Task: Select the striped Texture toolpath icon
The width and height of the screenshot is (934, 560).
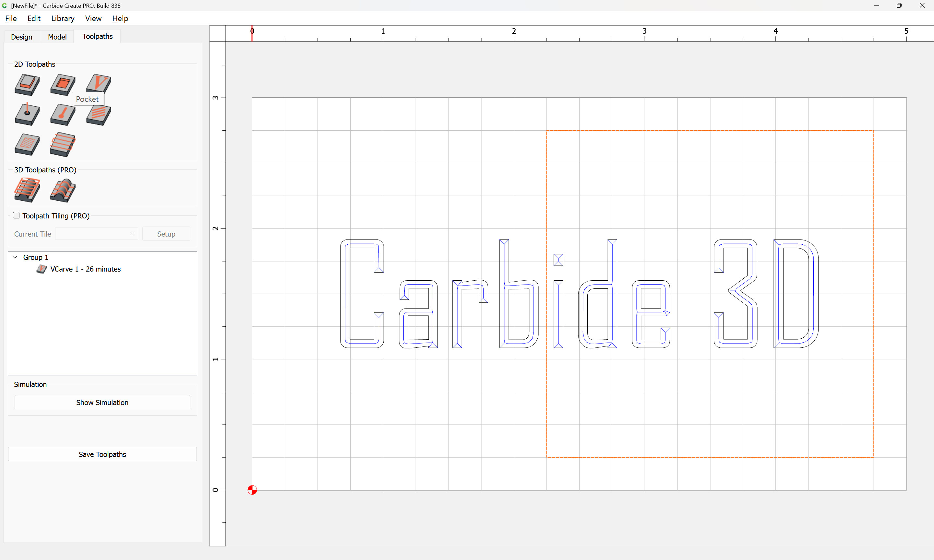Action: pos(98,115)
